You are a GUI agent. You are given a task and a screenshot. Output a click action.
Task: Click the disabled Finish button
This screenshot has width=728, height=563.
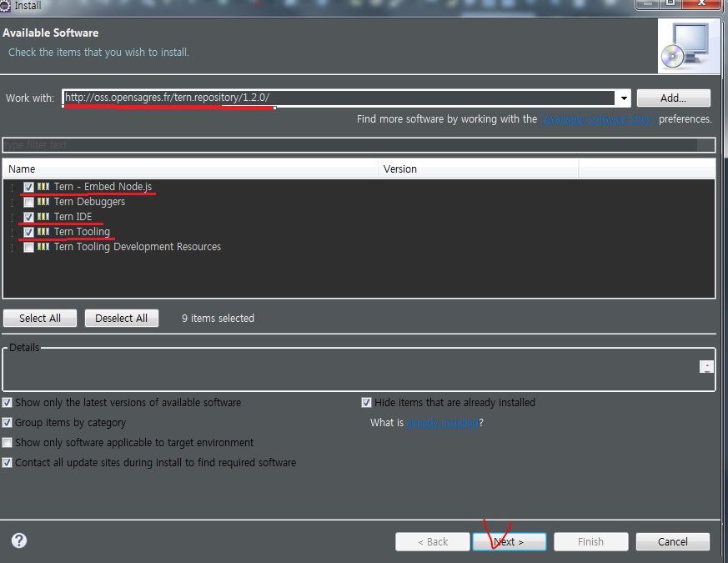coord(590,541)
